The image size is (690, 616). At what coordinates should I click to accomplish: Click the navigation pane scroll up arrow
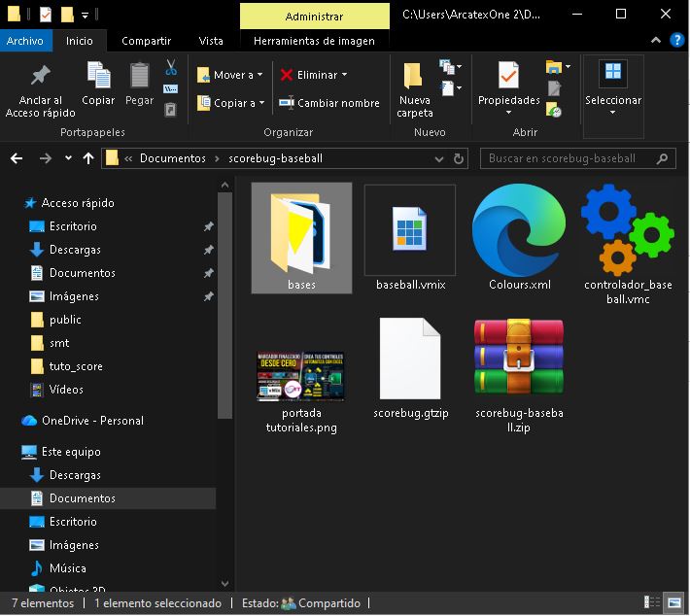pos(224,186)
